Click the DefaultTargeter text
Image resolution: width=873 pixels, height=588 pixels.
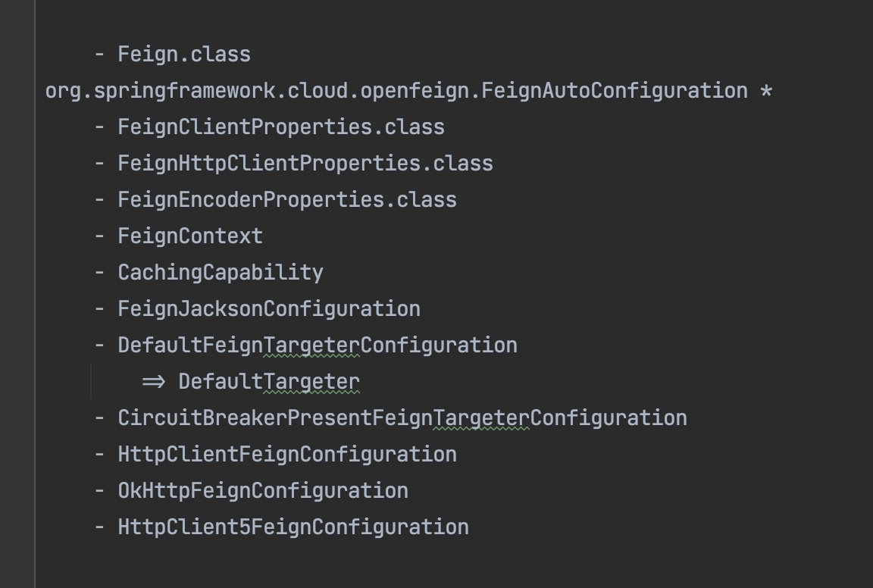pos(268,382)
